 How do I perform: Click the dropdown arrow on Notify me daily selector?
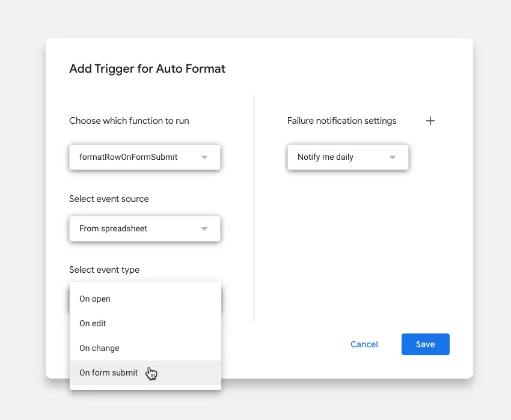[x=393, y=157]
